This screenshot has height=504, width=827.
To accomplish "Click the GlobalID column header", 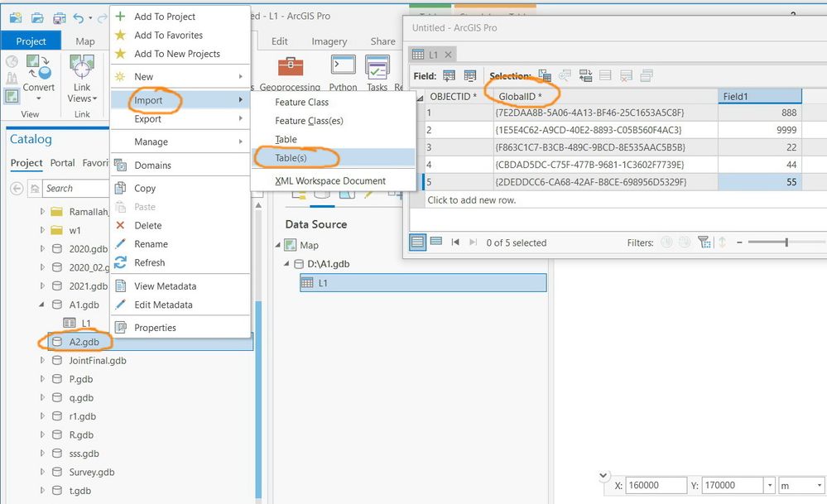I will pyautogui.click(x=605, y=96).
